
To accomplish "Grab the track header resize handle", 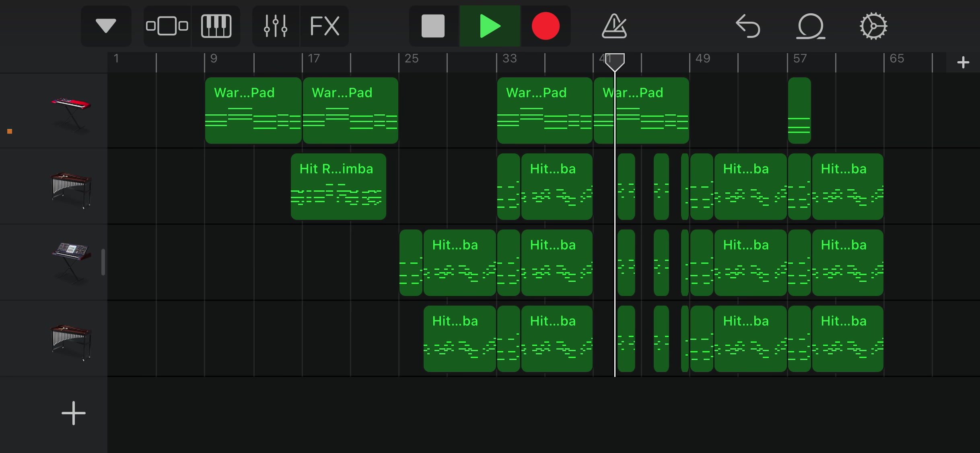I will pyautogui.click(x=103, y=262).
